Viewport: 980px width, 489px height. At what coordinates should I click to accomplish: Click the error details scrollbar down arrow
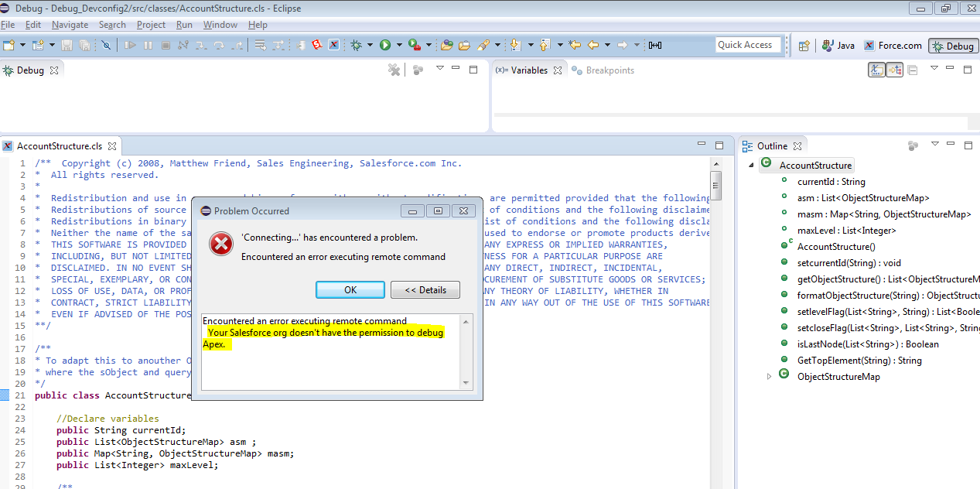(x=466, y=383)
